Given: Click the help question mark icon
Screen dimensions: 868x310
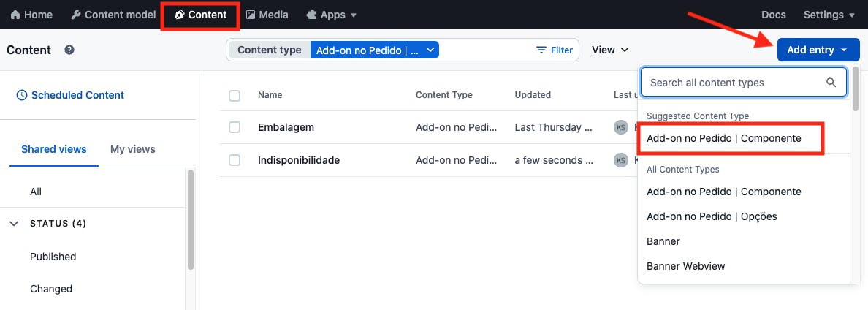Looking at the screenshot, I should (69, 50).
